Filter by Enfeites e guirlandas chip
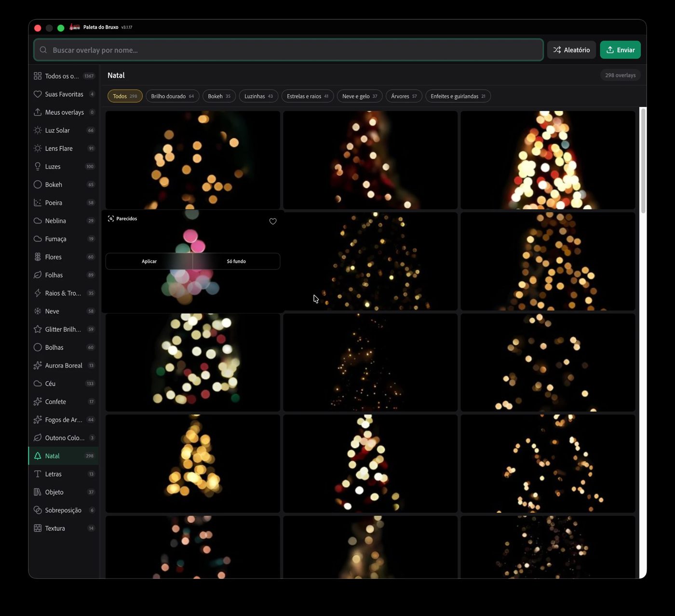The image size is (675, 616). coord(458,96)
